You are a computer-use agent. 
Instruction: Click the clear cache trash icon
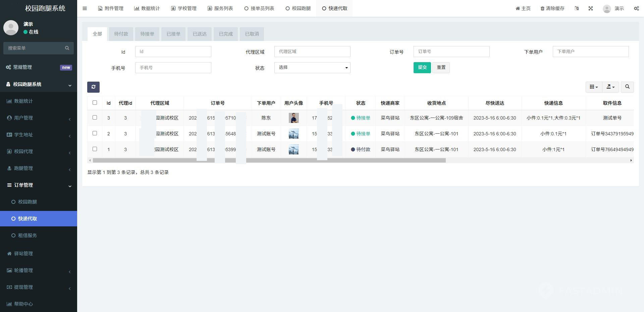(542, 8)
